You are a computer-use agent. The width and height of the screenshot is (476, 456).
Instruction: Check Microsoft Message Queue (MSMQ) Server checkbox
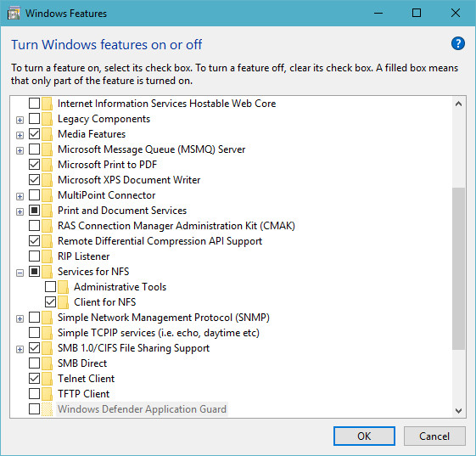pos(34,149)
